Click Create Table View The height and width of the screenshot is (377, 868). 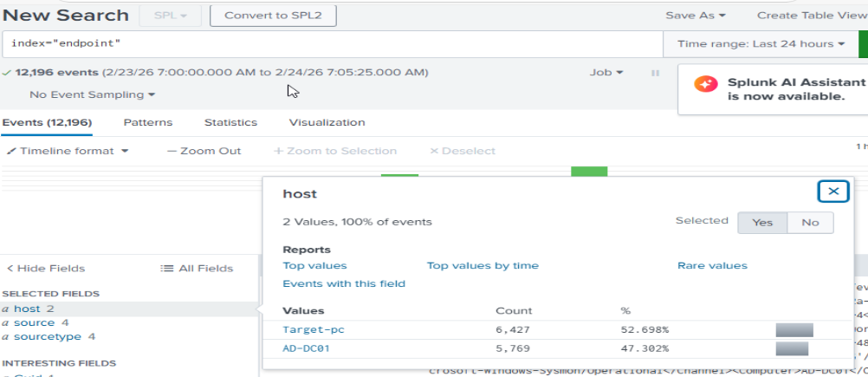click(812, 16)
